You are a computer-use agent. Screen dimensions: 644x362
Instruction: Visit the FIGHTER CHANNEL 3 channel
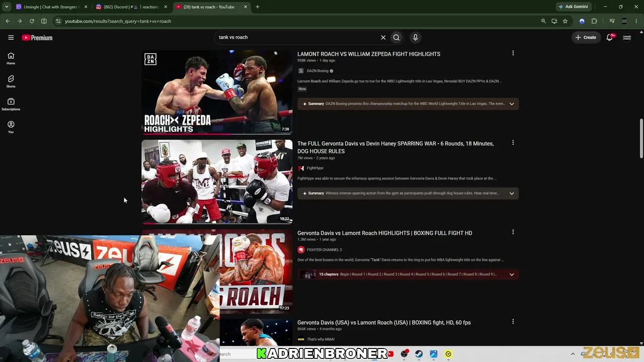pyautogui.click(x=324, y=249)
